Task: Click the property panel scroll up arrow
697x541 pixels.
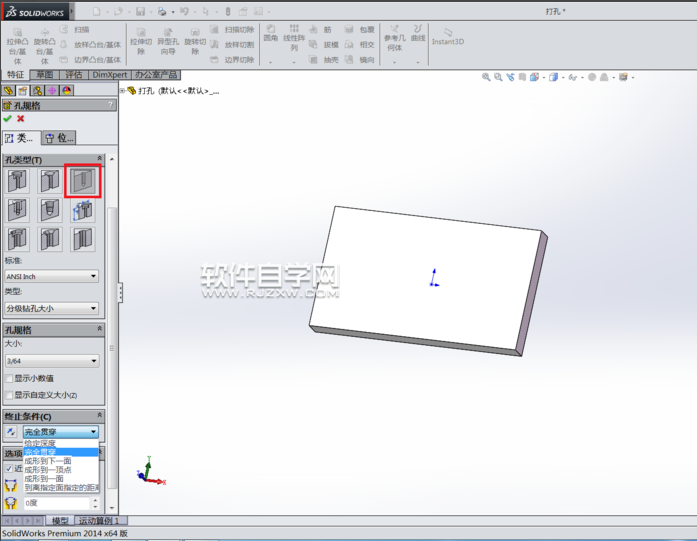Action: point(112,159)
